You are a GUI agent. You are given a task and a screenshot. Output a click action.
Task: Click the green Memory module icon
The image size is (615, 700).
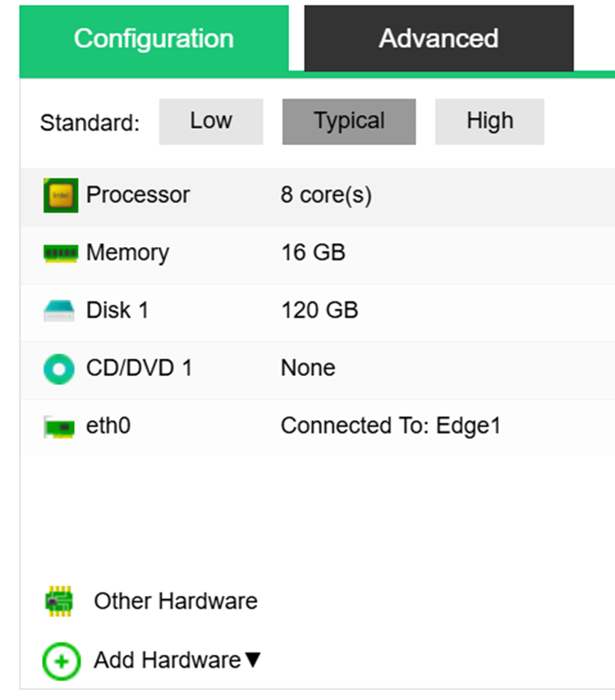point(60,254)
